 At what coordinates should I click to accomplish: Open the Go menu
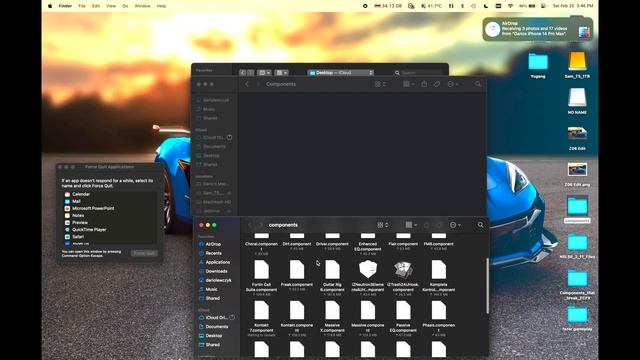(125, 6)
